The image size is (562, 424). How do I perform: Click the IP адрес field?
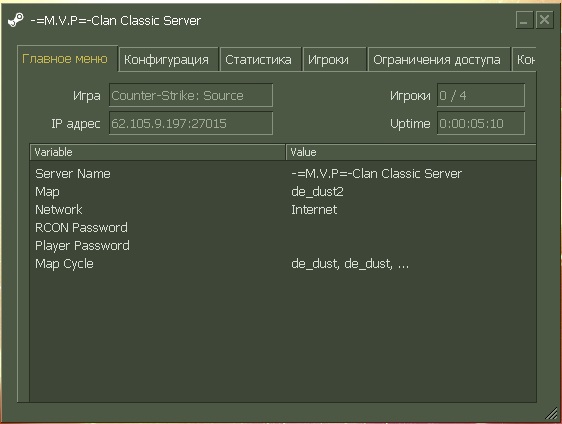191,123
